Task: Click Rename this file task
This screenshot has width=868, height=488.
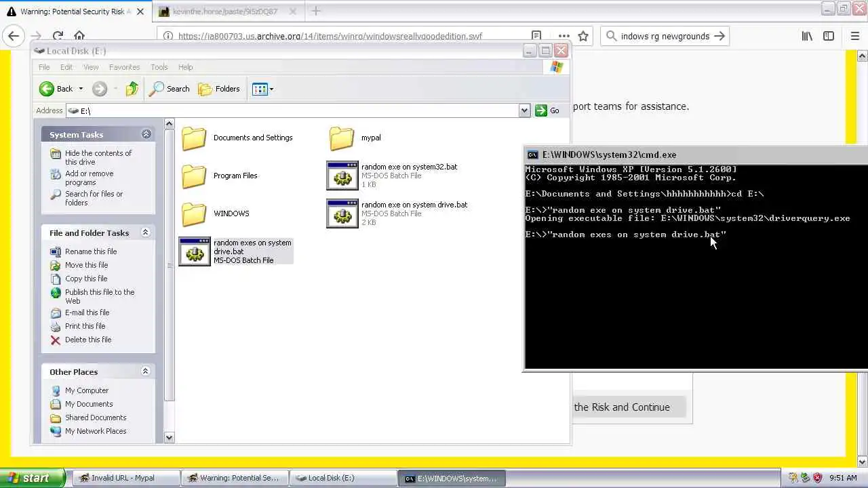Action: (x=91, y=251)
